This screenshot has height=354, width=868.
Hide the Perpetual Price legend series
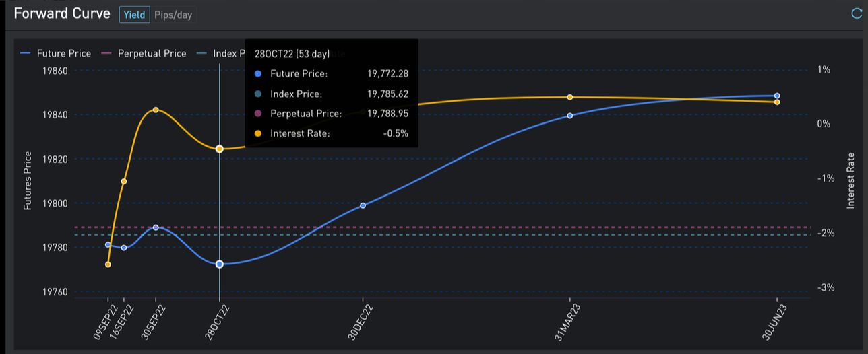click(144, 53)
